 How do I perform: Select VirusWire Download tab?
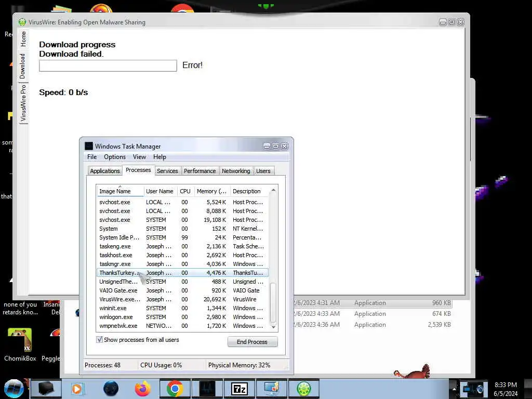(22, 66)
